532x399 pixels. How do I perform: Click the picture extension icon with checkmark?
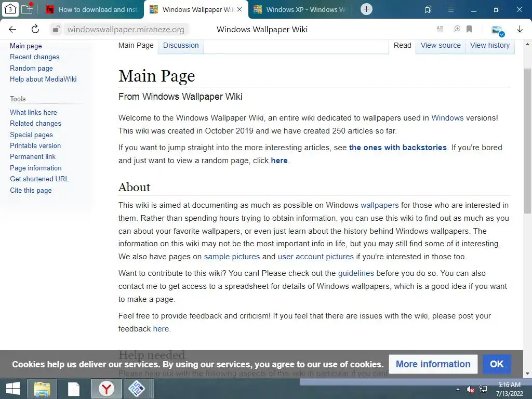point(498,31)
